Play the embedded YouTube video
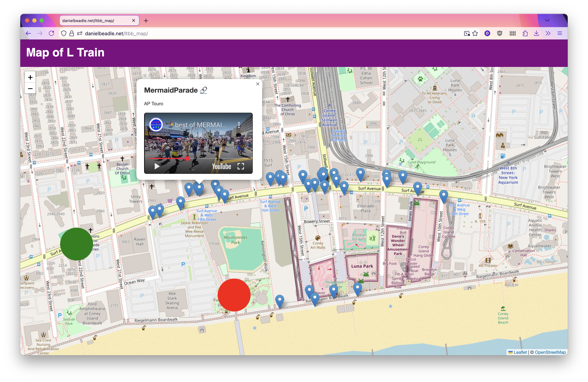Image resolution: width=588 pixels, height=382 pixels. point(157,166)
